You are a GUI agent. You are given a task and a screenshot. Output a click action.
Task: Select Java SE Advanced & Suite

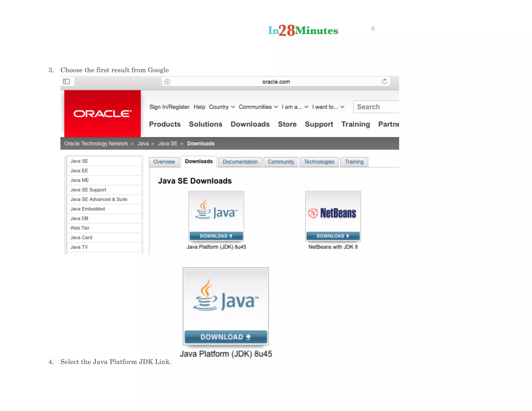(x=104, y=200)
